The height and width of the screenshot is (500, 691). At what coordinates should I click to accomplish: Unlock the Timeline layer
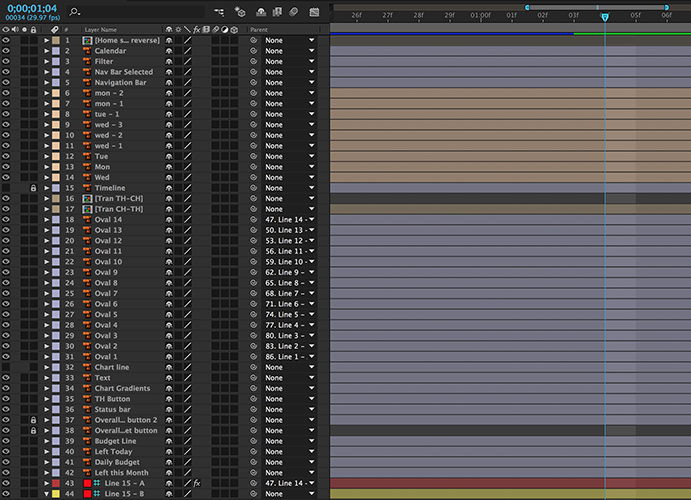point(33,188)
